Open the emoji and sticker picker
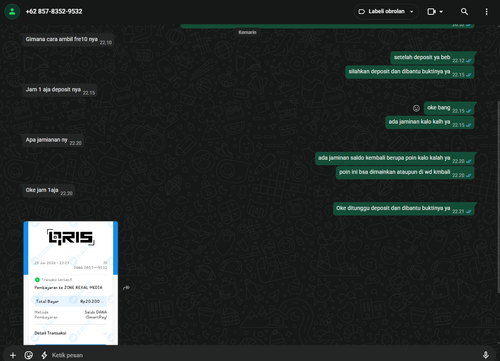The height and width of the screenshot is (361, 500). point(29,355)
